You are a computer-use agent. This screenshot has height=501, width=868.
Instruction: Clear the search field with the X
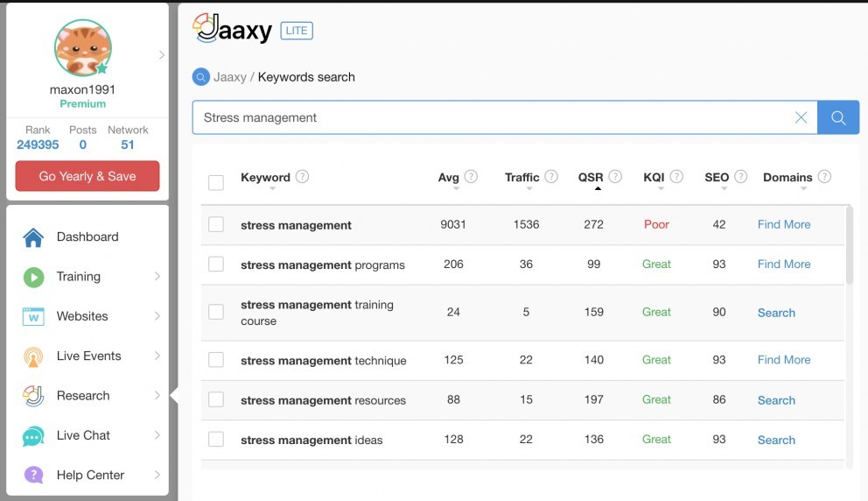click(801, 117)
